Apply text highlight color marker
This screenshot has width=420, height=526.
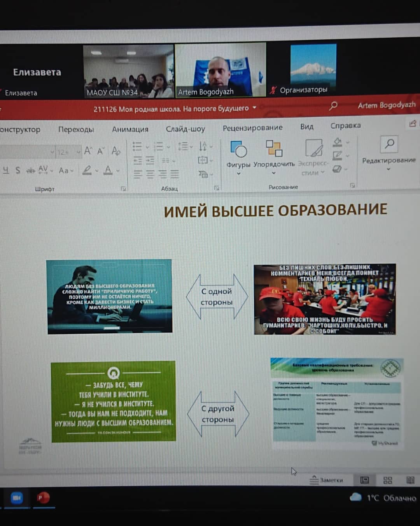(87, 170)
